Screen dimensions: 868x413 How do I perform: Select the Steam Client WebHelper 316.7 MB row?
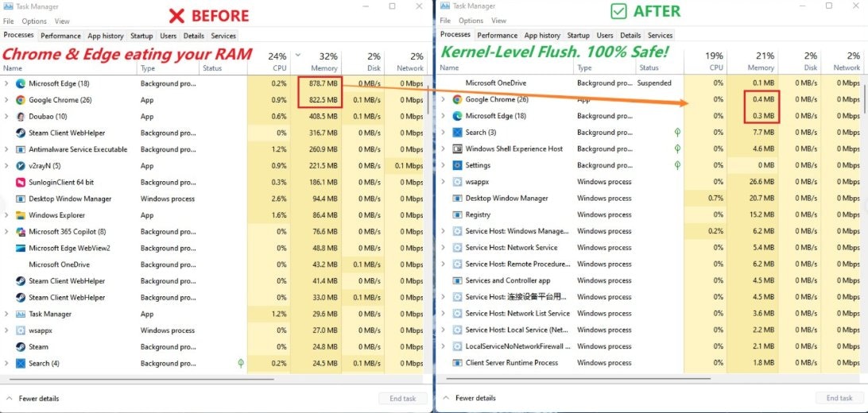(213, 133)
